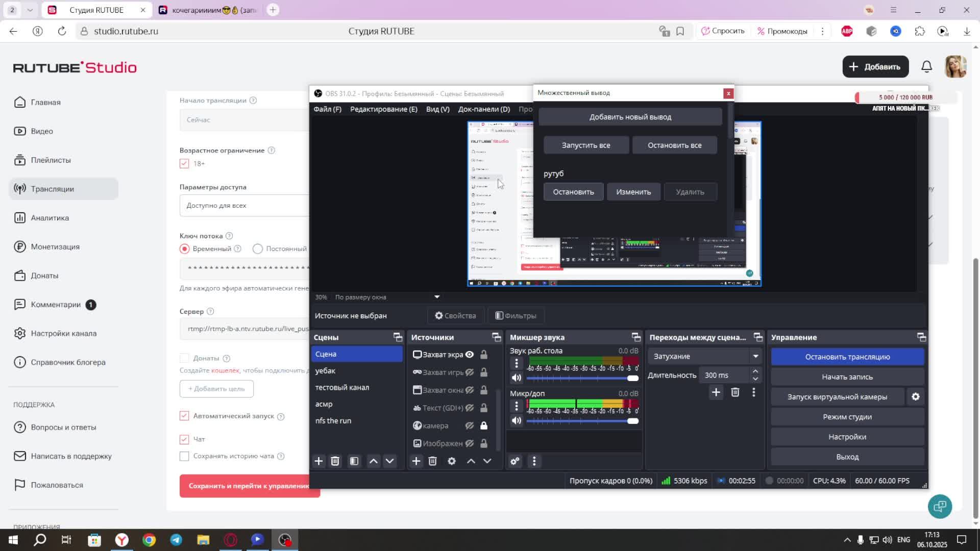This screenshot has width=980, height=551.
Task: Expand the preview scaling dropdown arrow
Action: pos(437,297)
